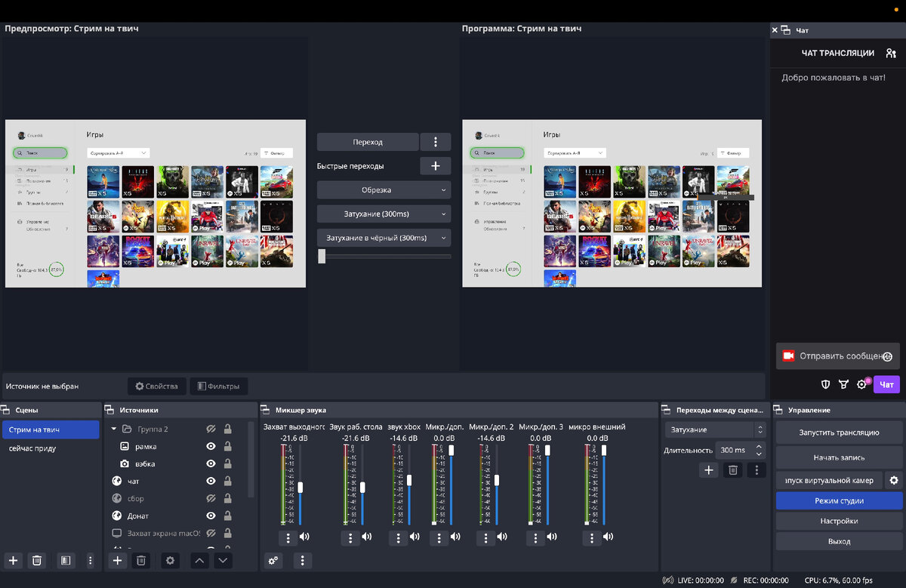Delete selected source with trash icon
The height and width of the screenshot is (588, 906).
coord(140,560)
